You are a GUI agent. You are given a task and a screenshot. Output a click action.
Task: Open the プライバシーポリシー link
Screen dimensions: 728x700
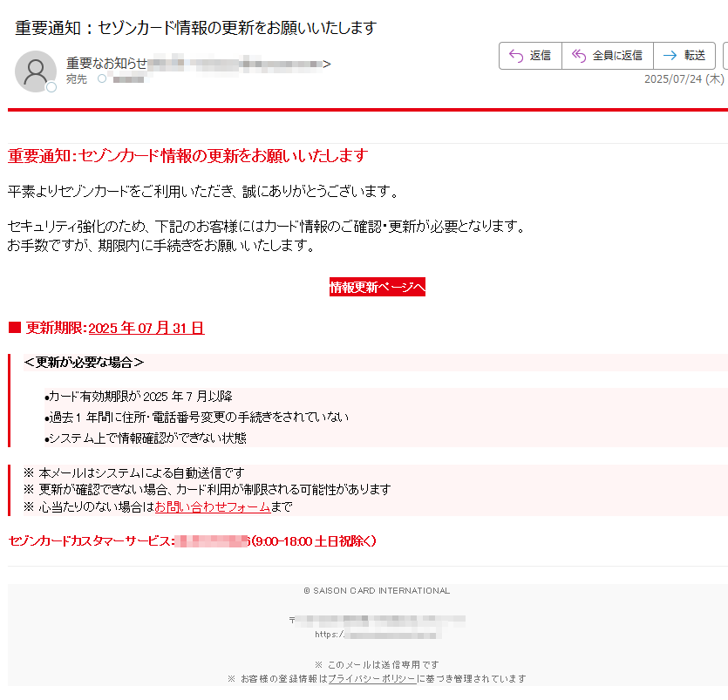tap(372, 679)
